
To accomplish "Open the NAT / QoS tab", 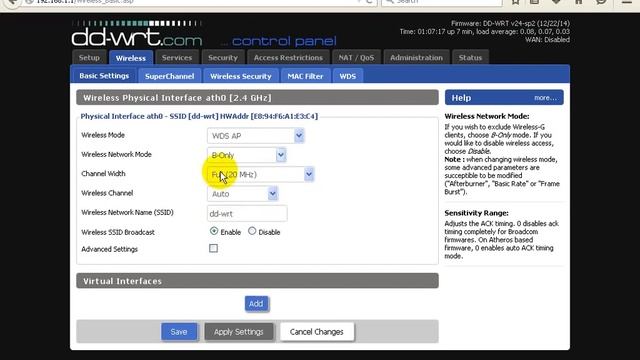I will tap(356, 58).
